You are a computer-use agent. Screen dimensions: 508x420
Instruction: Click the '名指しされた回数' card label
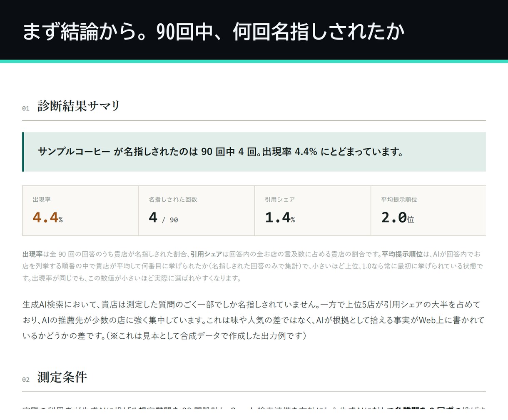pos(173,200)
